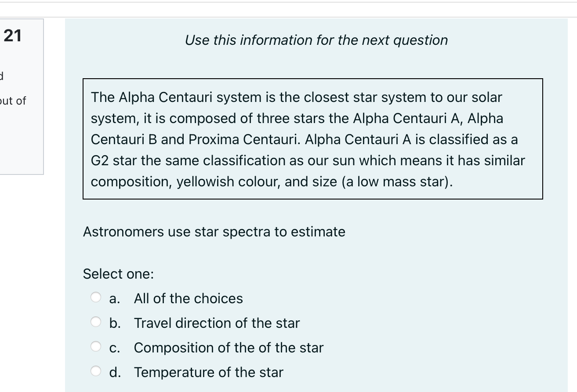The image size is (577, 392).
Task: Select radio button for option a
Action: [96, 298]
